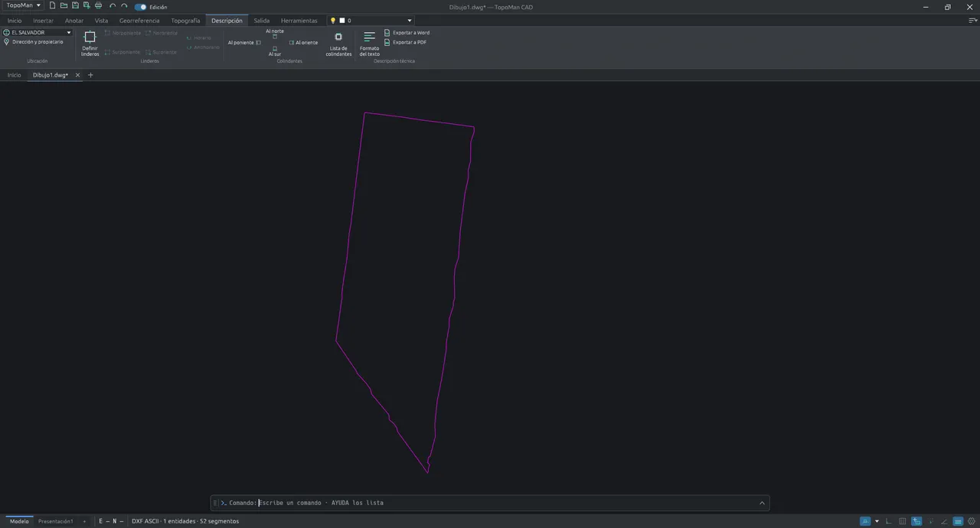
Task: Click Exportar a Word
Action: point(407,33)
